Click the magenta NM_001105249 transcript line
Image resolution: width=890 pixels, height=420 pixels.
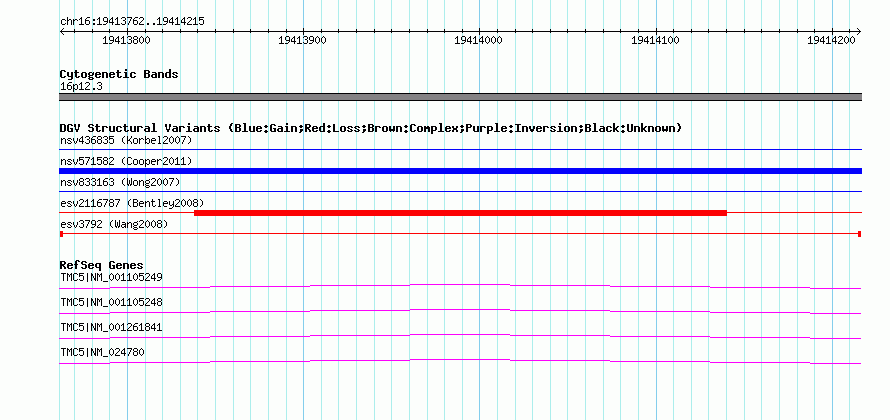coord(461,286)
